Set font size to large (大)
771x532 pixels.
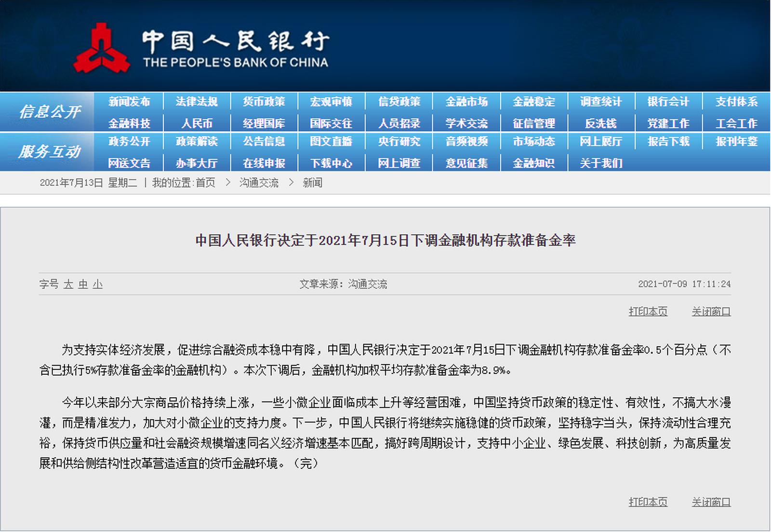(x=68, y=284)
